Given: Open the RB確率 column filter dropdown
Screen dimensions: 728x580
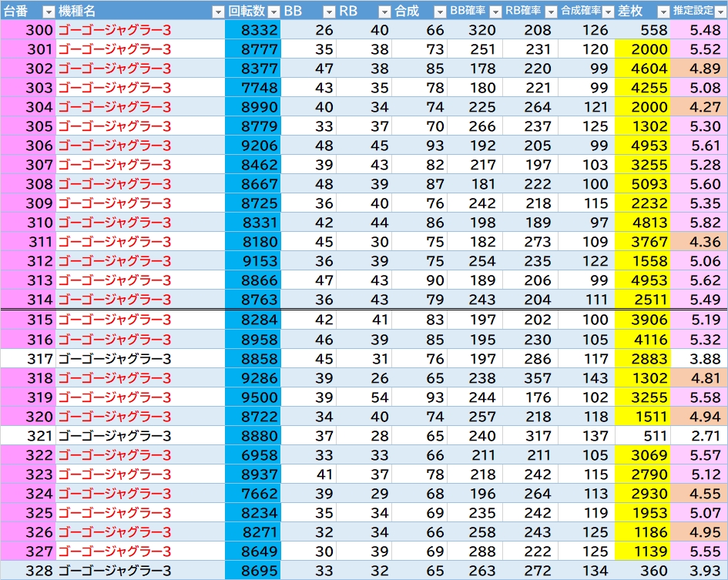Looking at the screenshot, I should click(551, 12).
